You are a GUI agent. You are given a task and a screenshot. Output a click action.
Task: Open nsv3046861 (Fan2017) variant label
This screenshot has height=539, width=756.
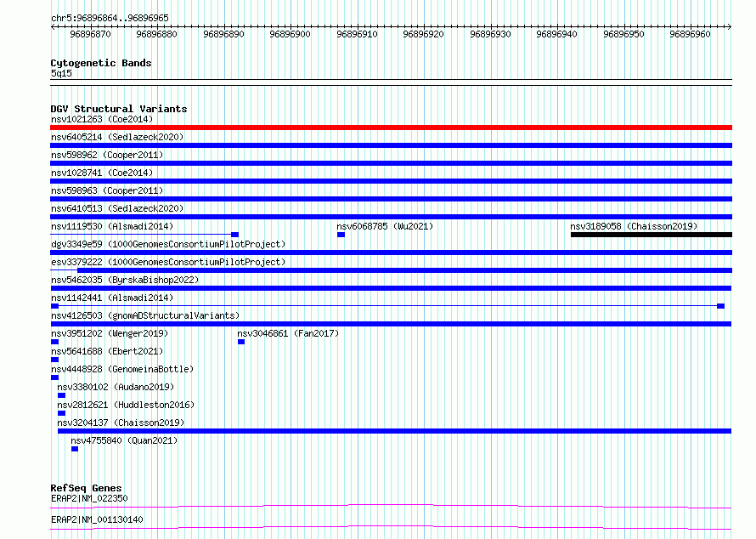(x=288, y=333)
